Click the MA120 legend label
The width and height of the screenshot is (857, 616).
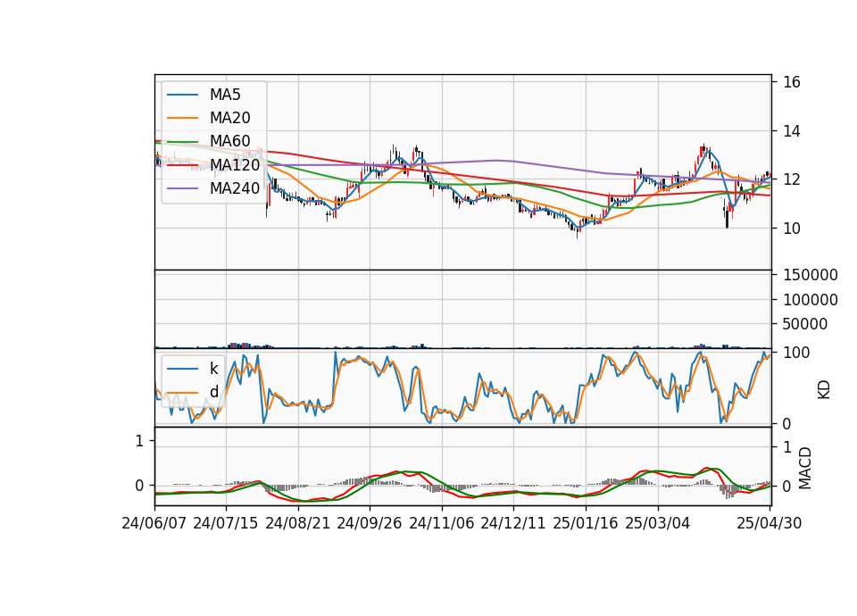[x=235, y=164]
